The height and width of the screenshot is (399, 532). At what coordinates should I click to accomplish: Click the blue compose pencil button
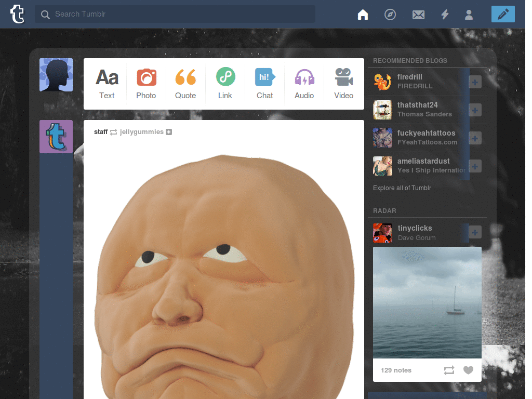(x=503, y=14)
